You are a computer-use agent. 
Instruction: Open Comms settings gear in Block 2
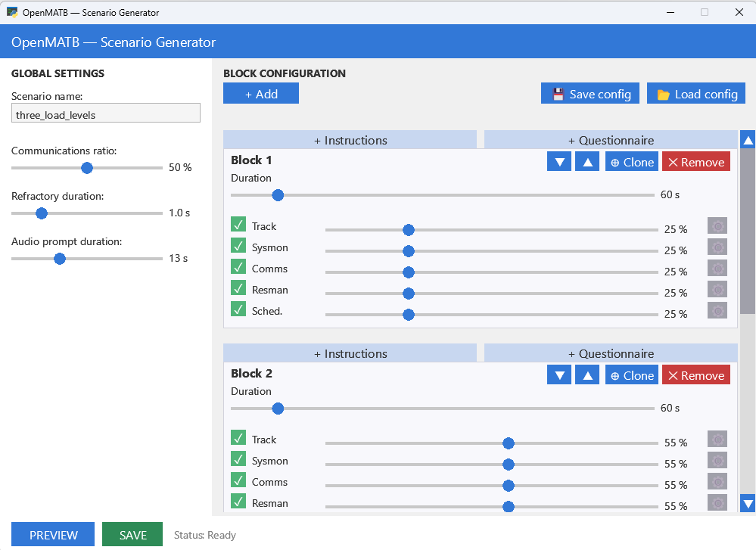717,482
